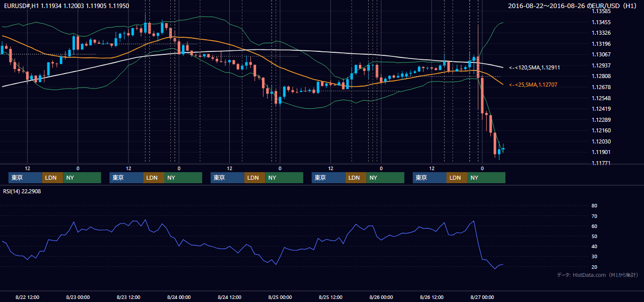Click the HistData.com data source credit
The image size is (644, 302).
[x=598, y=275]
